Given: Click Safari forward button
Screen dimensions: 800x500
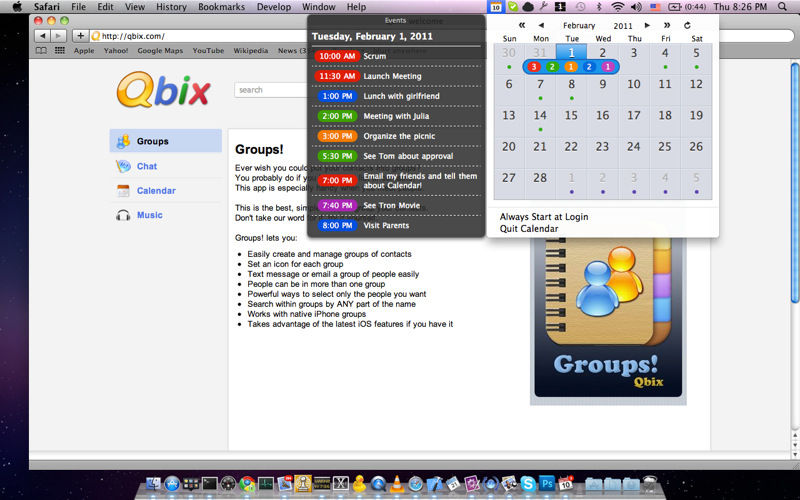Looking at the screenshot, I should coord(59,36).
